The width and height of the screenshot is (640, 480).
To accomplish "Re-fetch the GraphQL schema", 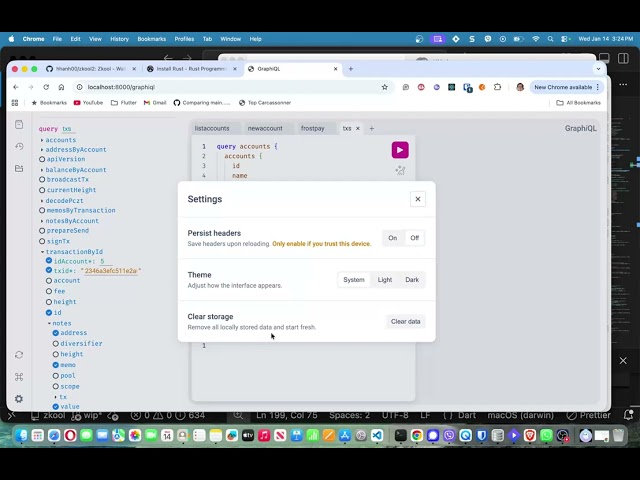I will [19, 355].
